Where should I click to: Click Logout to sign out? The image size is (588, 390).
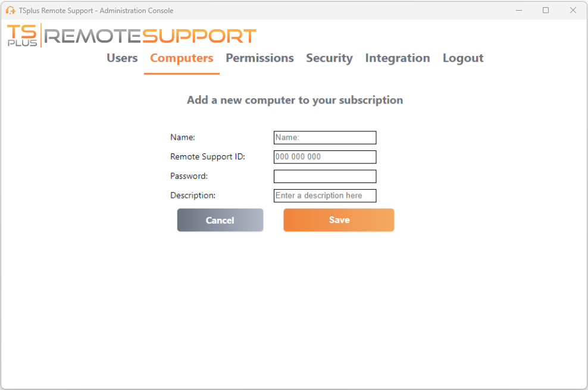click(x=462, y=58)
